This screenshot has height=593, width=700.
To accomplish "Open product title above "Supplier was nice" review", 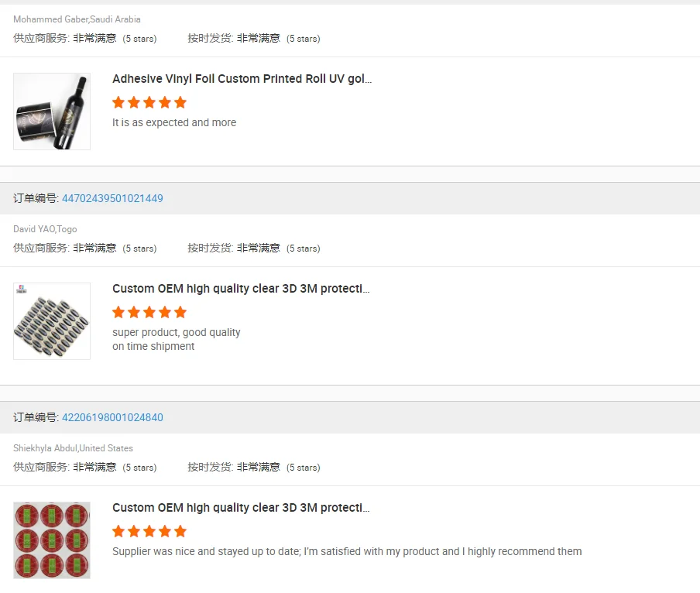I will 241,508.
